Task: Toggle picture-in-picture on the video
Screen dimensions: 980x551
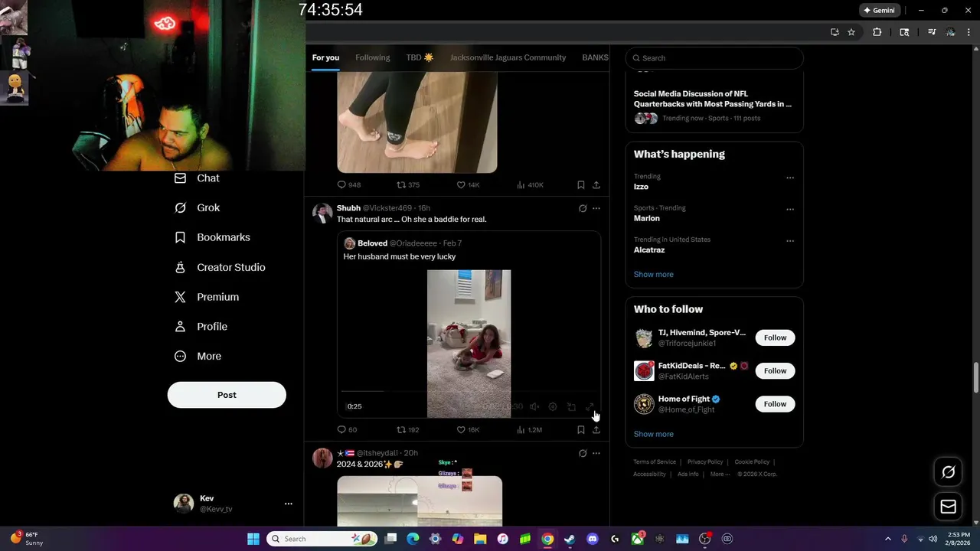Action: (x=571, y=407)
